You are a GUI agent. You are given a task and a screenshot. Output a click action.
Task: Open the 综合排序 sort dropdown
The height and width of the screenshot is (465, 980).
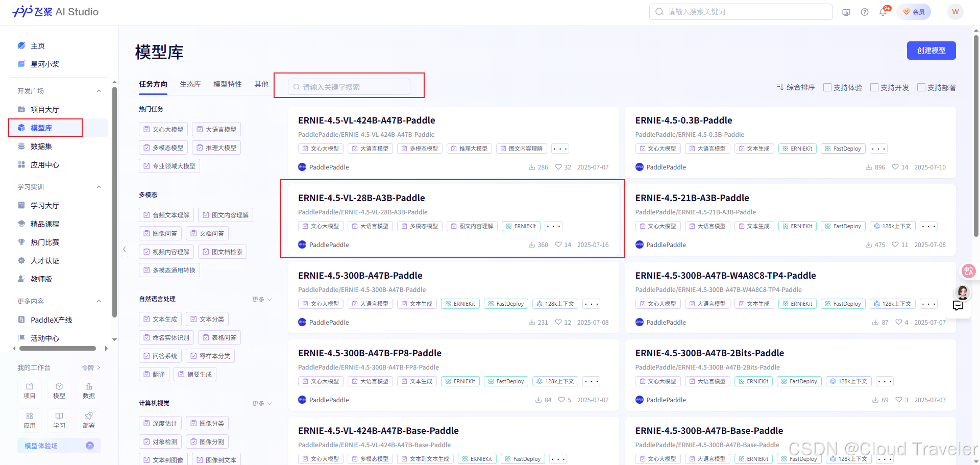point(796,88)
